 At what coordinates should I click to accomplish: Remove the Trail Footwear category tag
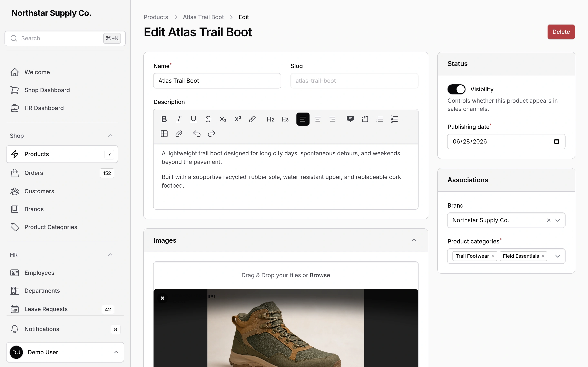493,256
